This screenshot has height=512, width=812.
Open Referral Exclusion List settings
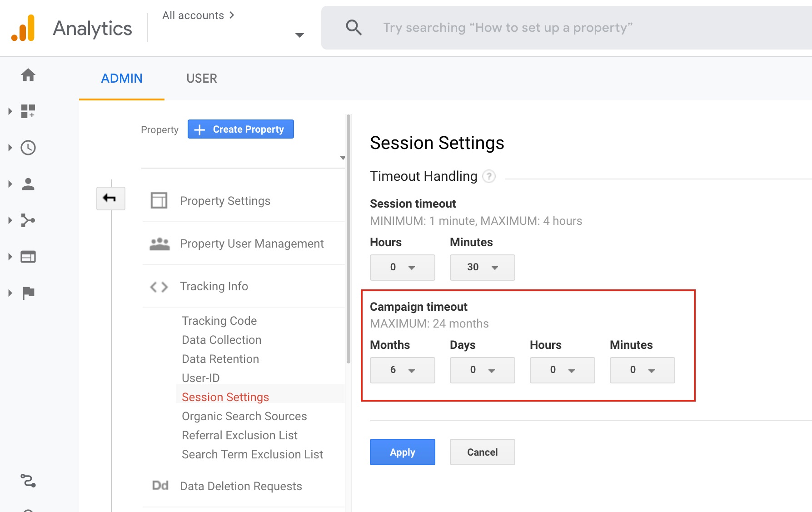(x=239, y=435)
